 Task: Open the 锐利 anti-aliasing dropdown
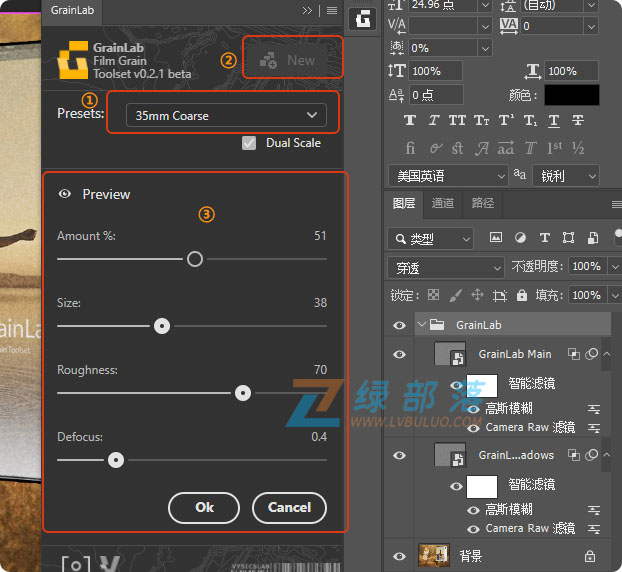click(x=565, y=176)
